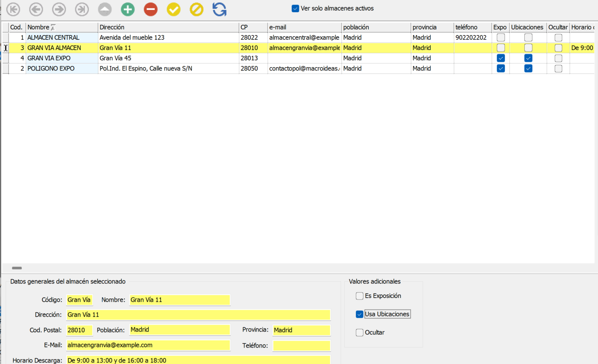Click the 902202202 phone cell

473,37
